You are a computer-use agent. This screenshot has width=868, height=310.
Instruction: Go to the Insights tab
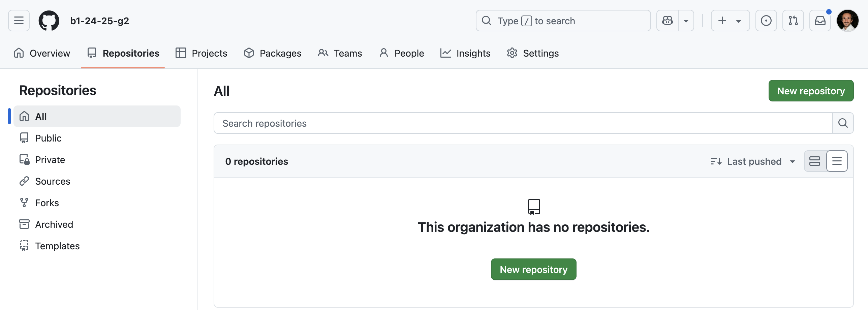[x=465, y=53]
